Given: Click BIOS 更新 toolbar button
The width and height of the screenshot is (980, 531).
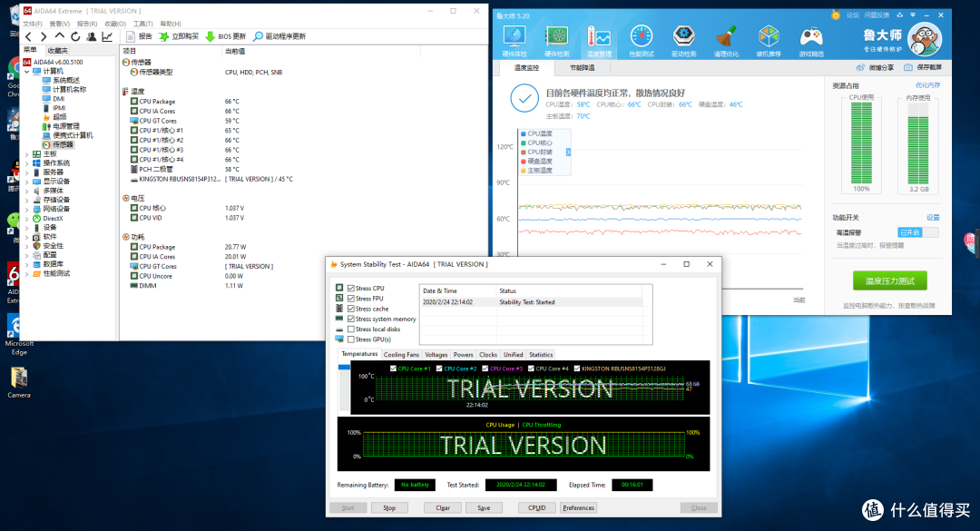Looking at the screenshot, I should pyautogui.click(x=226, y=36).
